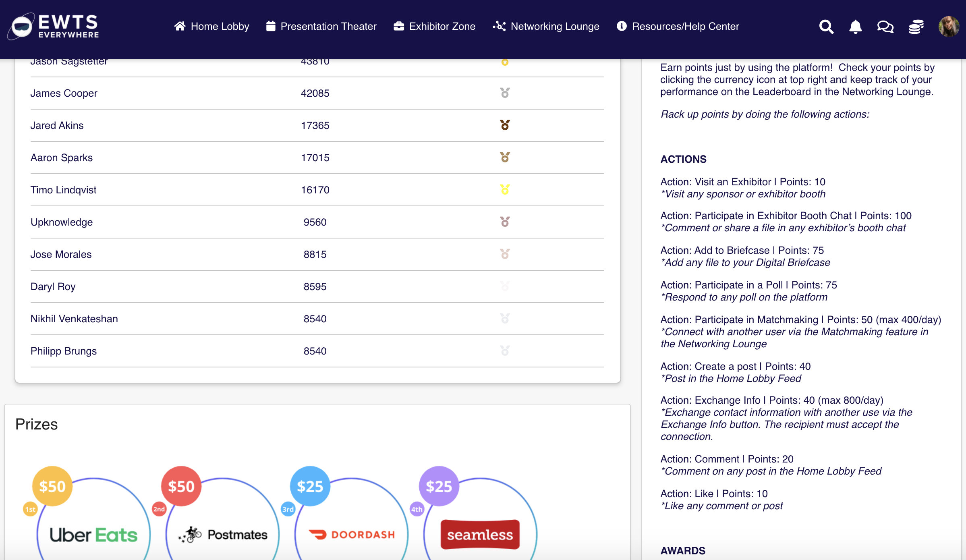Click Nikhil Venkateshan's medal icon
Image resolution: width=966 pixels, height=560 pixels.
[505, 318]
